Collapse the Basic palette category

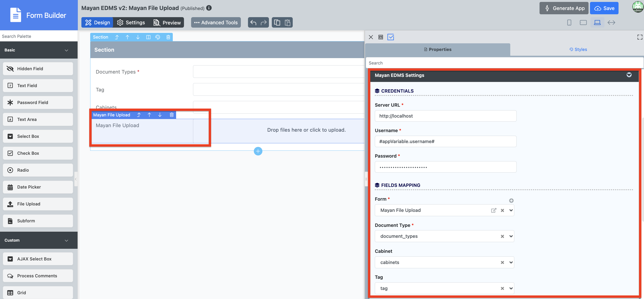66,50
